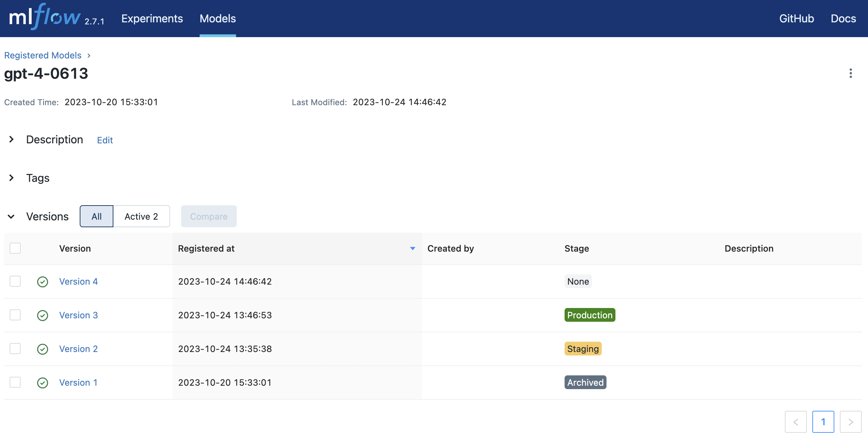Show Active 2 versions filter

(x=141, y=216)
